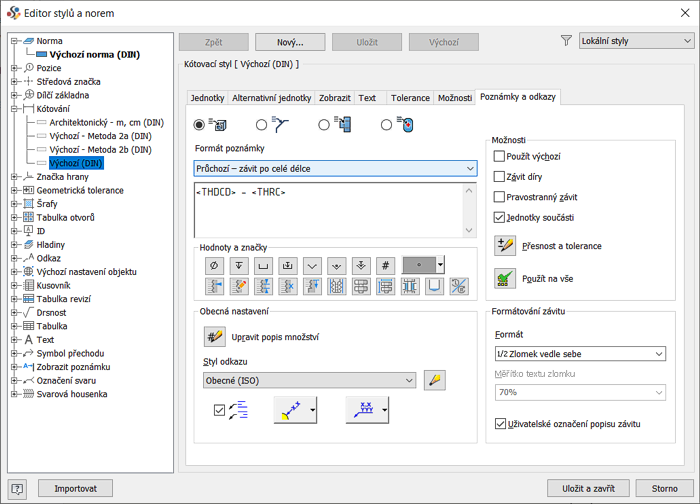This screenshot has width=700, height=504.
Task: Open the style filter funnel icon
Action: pyautogui.click(x=566, y=42)
